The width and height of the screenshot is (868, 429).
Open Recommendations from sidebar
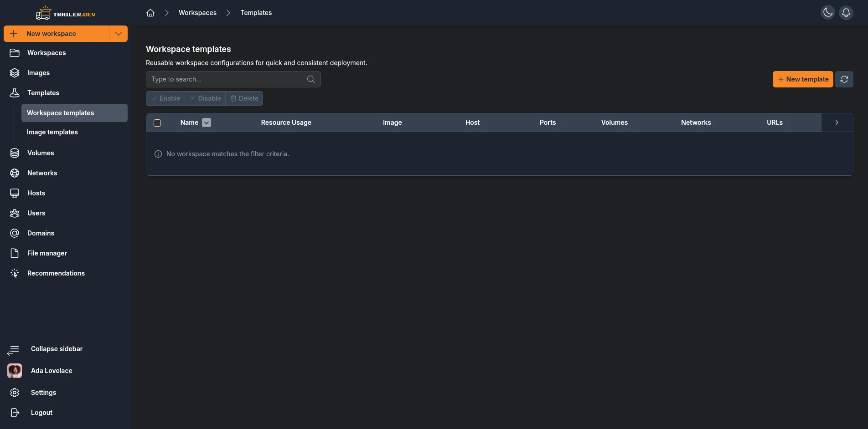click(x=66, y=273)
